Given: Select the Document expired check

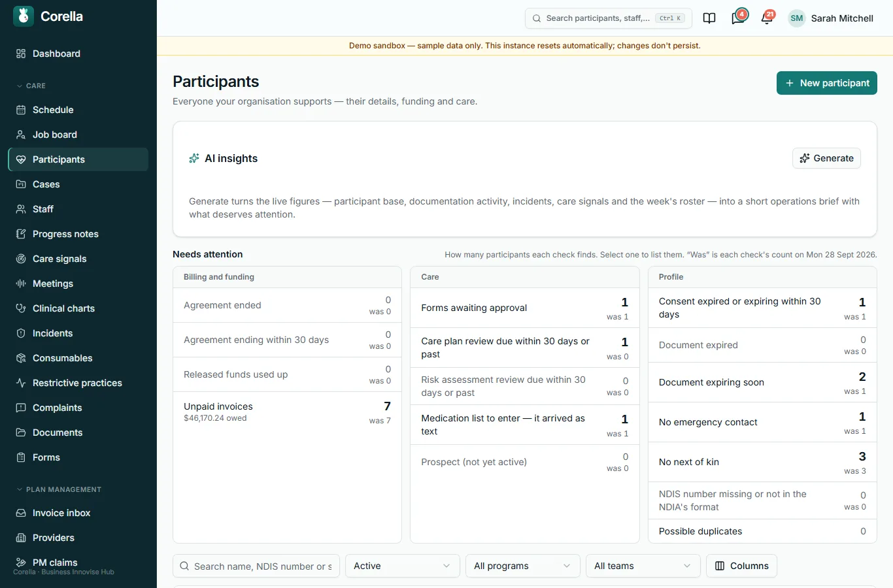Looking at the screenshot, I should point(762,345).
